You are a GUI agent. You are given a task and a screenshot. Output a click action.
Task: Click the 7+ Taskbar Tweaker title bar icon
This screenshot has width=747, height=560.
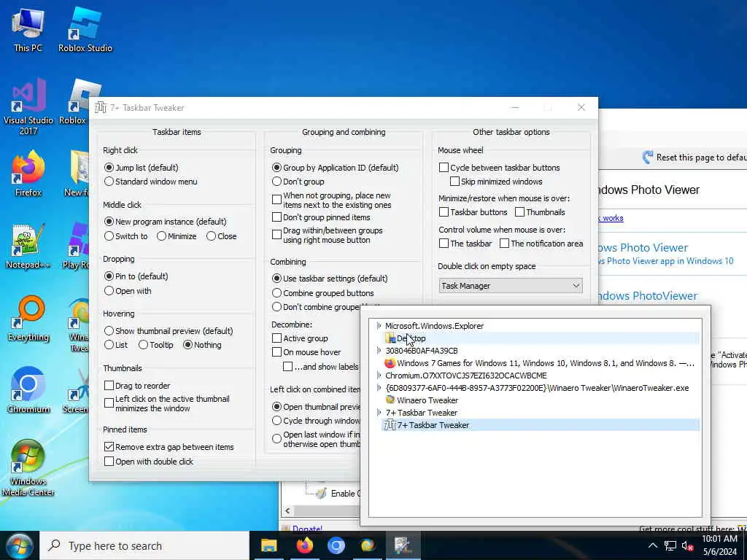click(101, 108)
